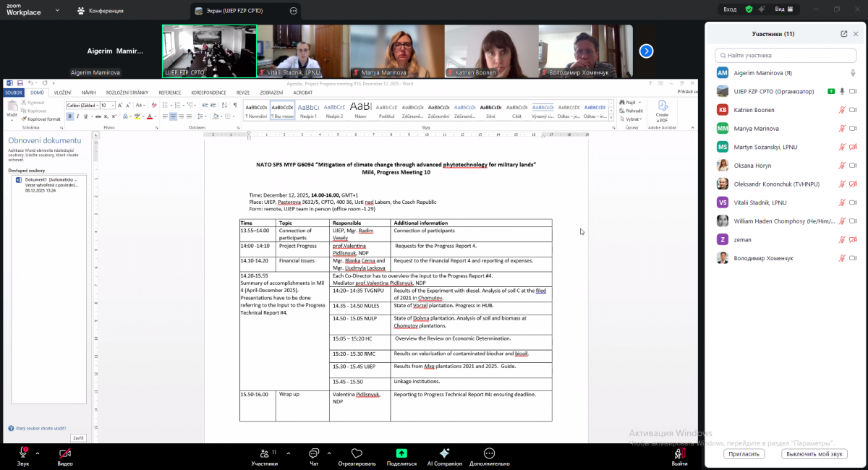Show next video thumbnails with blue arrow
Viewport: 868px width, 470px height.
click(x=646, y=51)
